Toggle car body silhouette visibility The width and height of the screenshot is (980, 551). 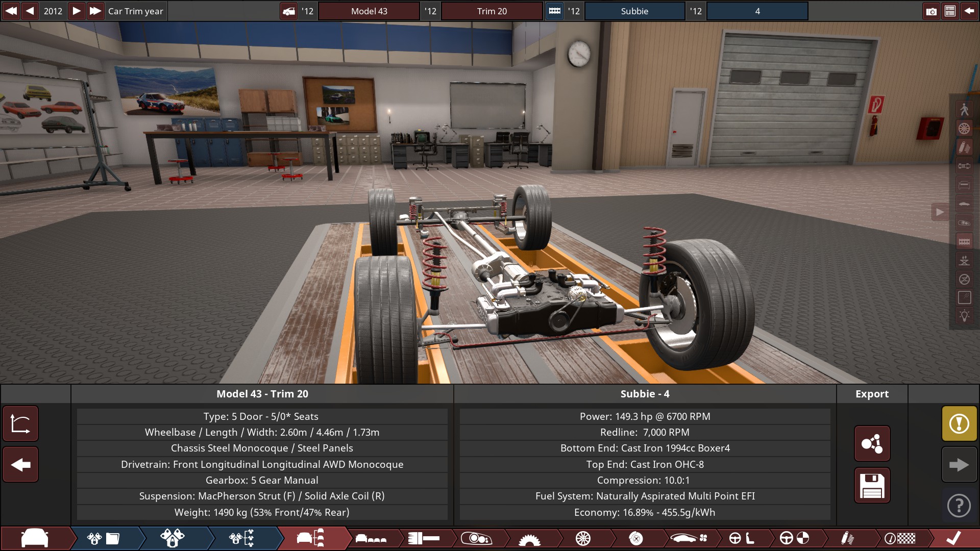point(964,204)
